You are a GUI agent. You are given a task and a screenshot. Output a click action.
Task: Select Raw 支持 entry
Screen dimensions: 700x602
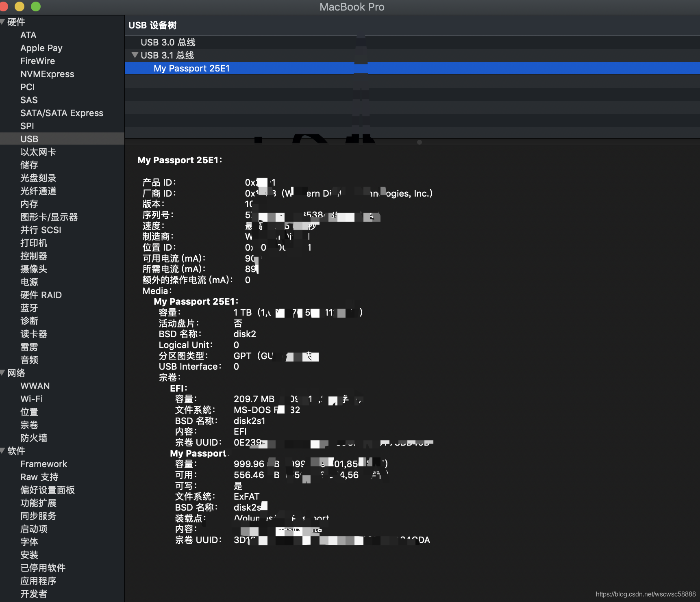pos(39,477)
